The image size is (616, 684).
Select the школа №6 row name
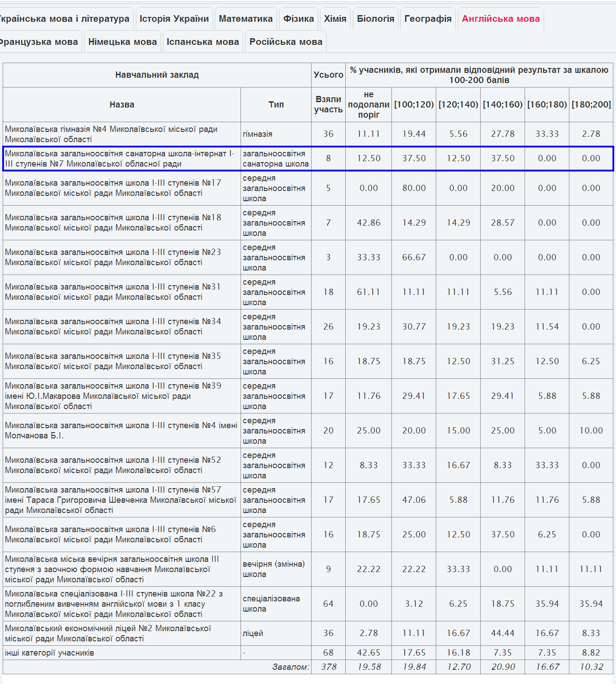coord(110,534)
